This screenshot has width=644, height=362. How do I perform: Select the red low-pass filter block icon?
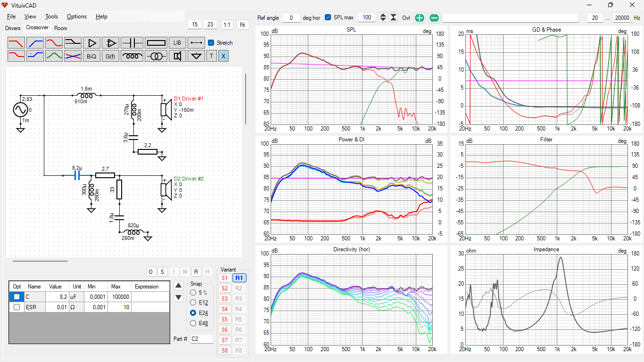[16, 43]
